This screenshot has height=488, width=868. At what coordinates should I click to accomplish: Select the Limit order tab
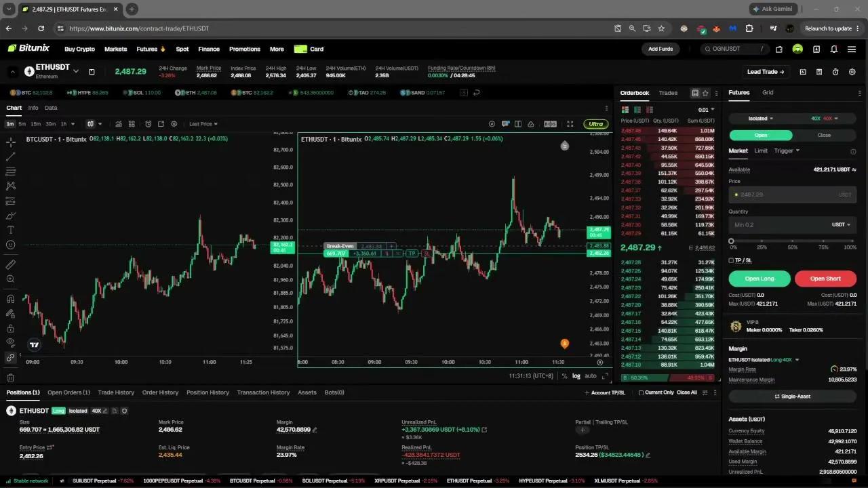(x=761, y=150)
